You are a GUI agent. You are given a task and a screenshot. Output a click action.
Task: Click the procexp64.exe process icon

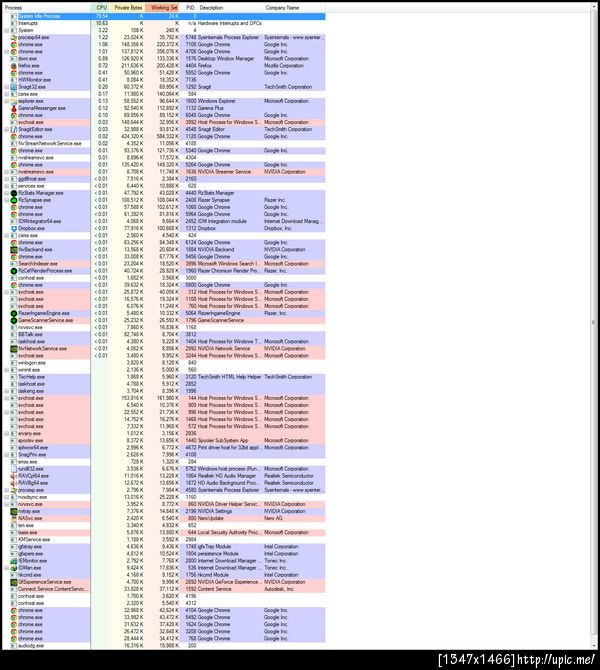14,38
